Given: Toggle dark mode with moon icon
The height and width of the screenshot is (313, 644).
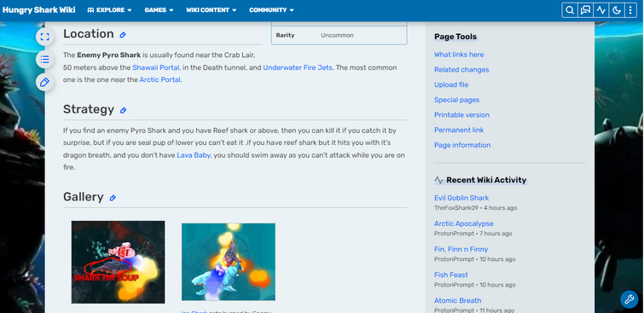Looking at the screenshot, I should click(x=616, y=10).
